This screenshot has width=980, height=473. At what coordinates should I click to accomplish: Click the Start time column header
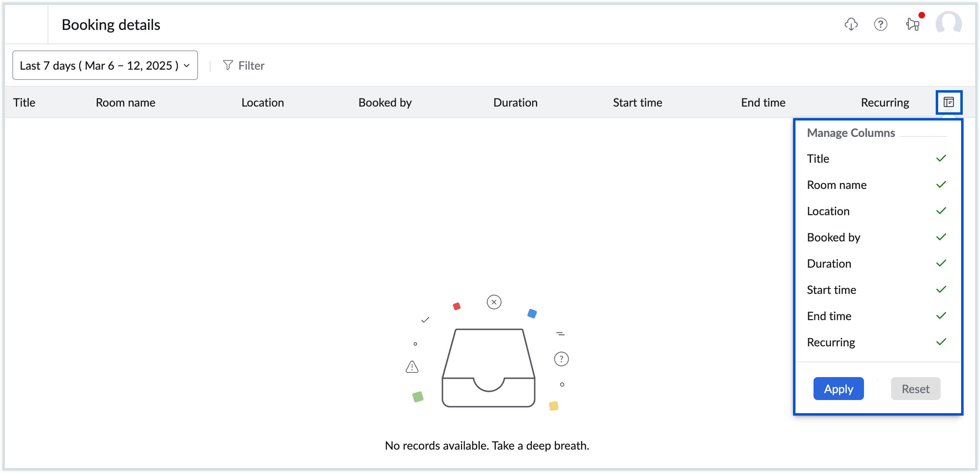[637, 102]
